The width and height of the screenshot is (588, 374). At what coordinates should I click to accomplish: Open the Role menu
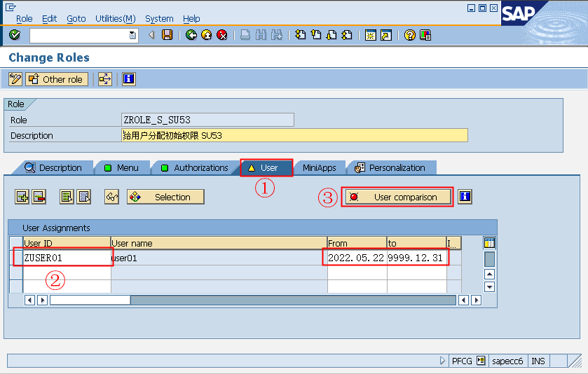(x=25, y=19)
